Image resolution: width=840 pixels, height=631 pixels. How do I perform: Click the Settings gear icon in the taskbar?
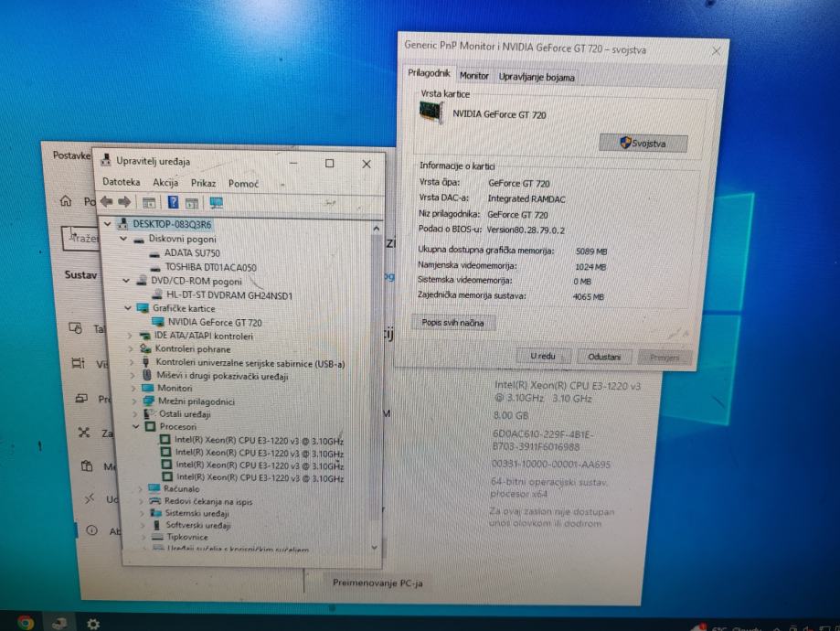click(x=93, y=624)
